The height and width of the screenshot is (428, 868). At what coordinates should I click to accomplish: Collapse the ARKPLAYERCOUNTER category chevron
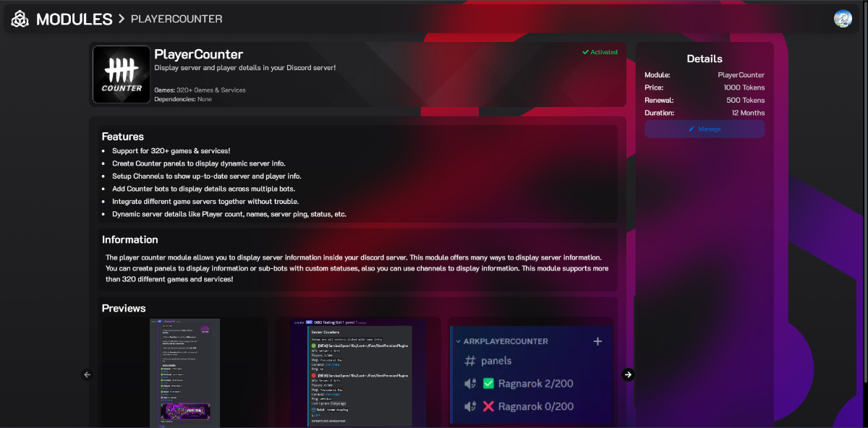pyautogui.click(x=458, y=341)
